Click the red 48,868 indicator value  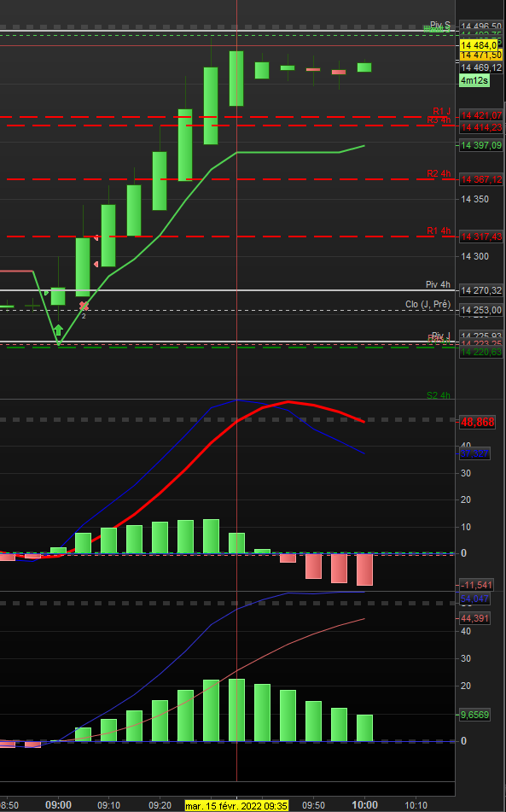[478, 422]
